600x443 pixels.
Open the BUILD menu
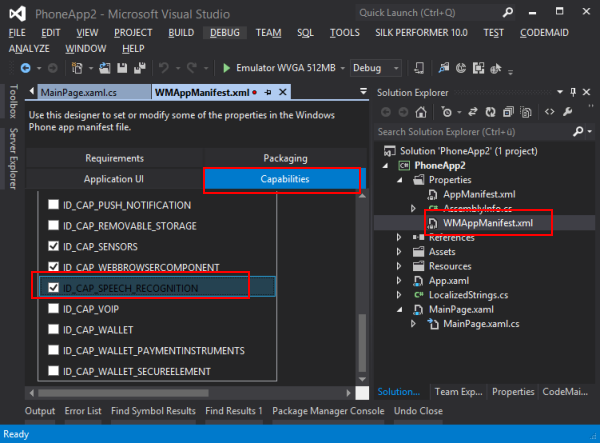click(x=181, y=33)
